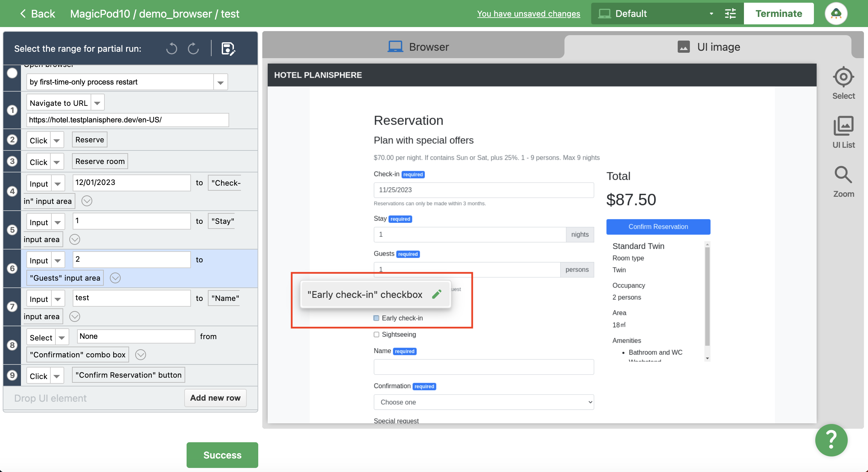Image resolution: width=868 pixels, height=472 pixels.
Task: Select step 9 number marker
Action: (x=12, y=375)
